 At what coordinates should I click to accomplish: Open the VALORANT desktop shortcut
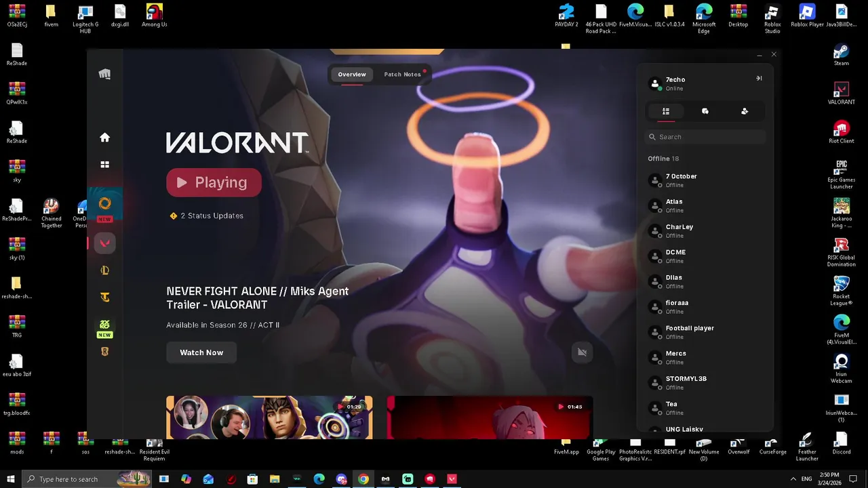842,94
